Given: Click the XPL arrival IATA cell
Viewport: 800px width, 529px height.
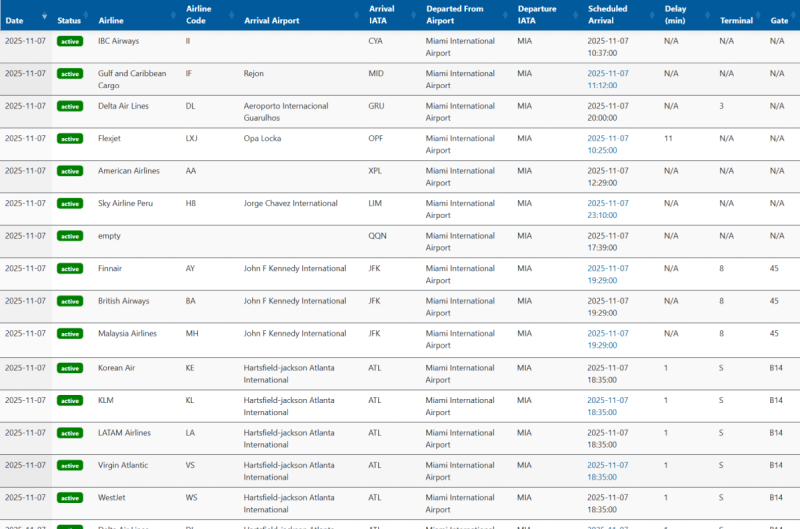Looking at the screenshot, I should pyautogui.click(x=375, y=171).
